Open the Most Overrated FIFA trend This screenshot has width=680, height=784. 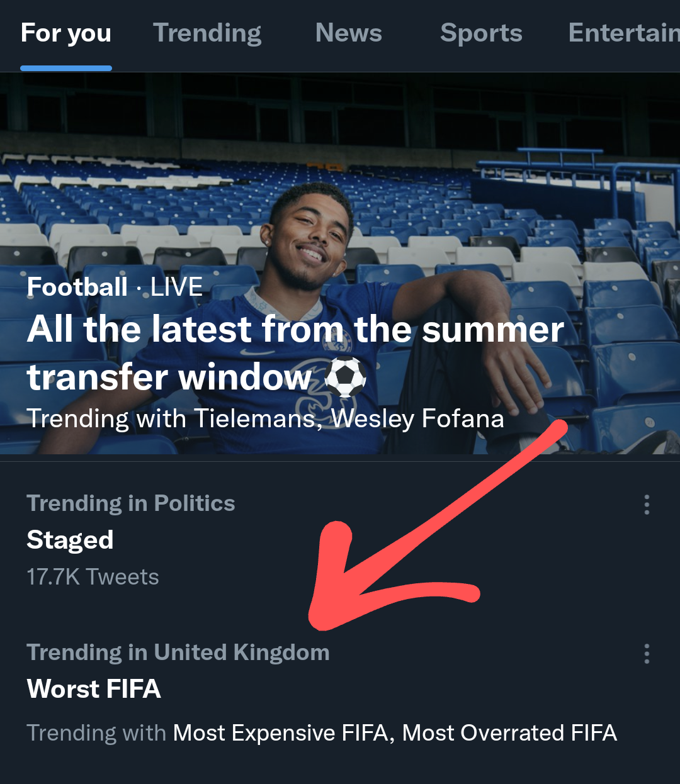[x=509, y=733]
